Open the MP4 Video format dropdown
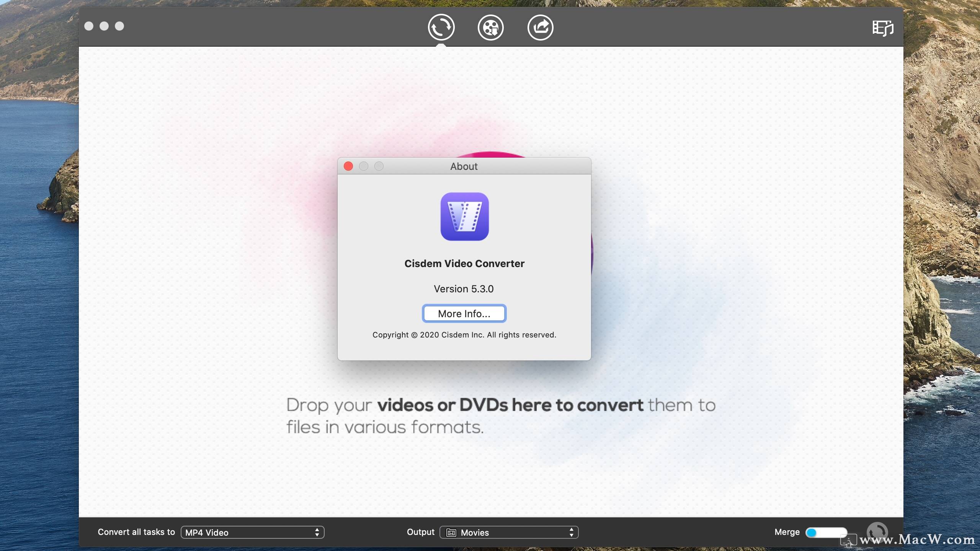The height and width of the screenshot is (551, 980). point(252,532)
